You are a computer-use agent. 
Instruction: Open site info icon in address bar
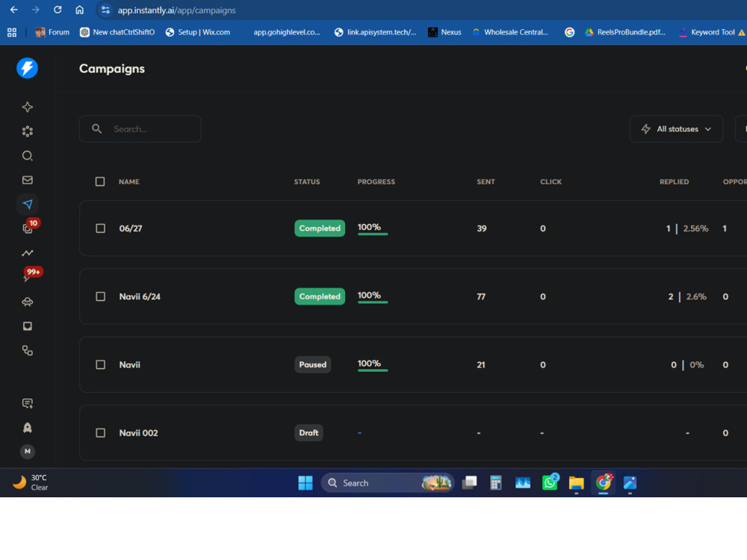click(x=105, y=10)
